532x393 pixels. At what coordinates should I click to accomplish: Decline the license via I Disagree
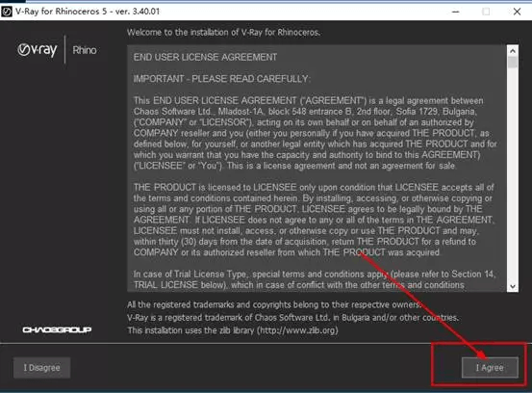41,368
